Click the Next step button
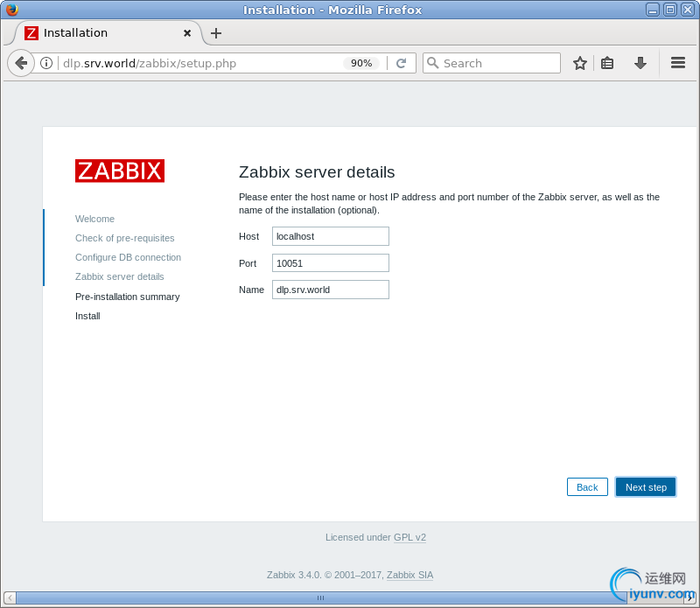 pyautogui.click(x=646, y=487)
